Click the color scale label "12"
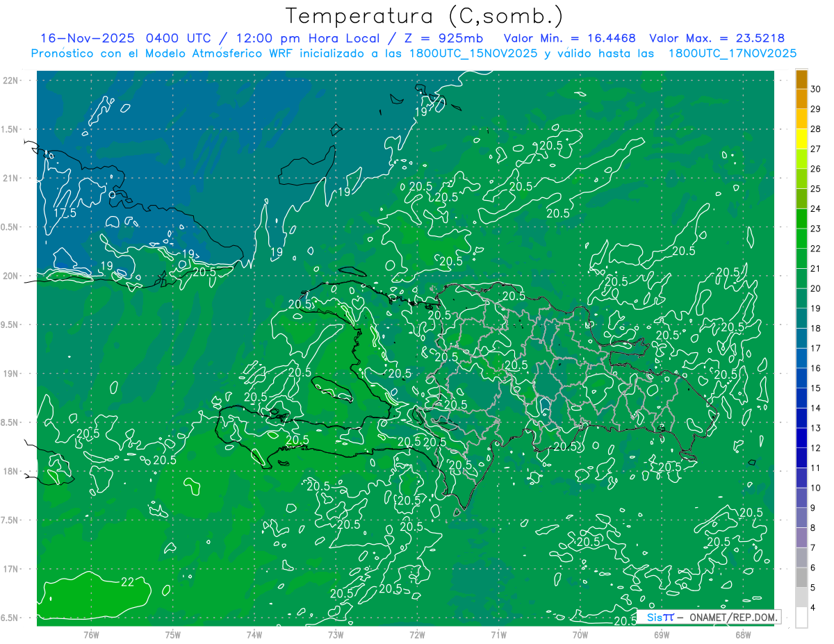The width and height of the screenshot is (834, 644). tap(816, 448)
